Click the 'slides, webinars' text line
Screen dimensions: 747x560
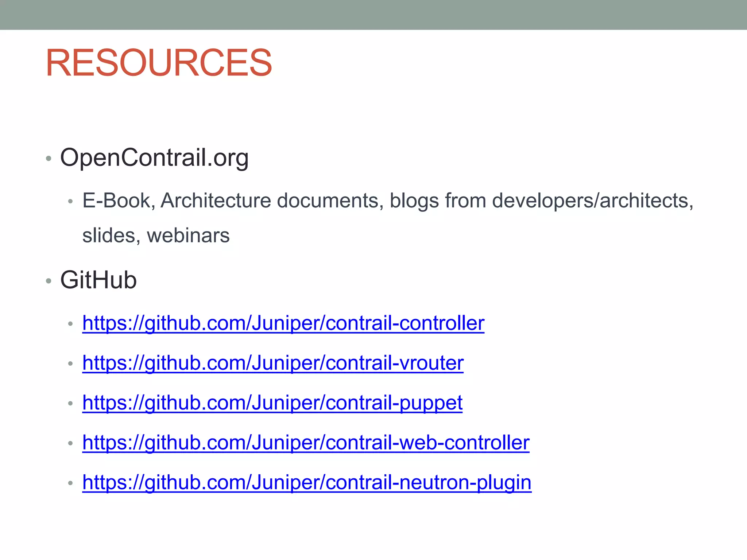pos(156,236)
